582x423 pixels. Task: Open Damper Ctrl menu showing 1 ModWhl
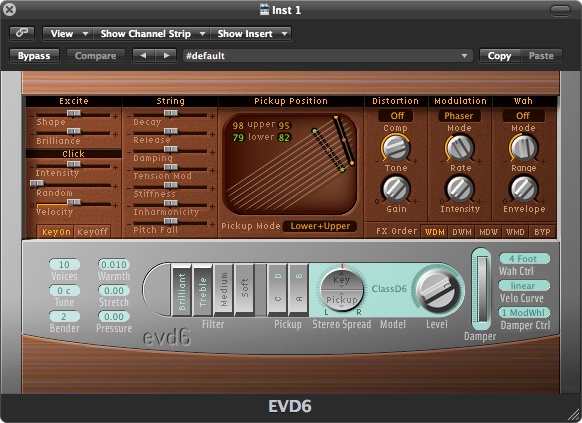pos(524,312)
